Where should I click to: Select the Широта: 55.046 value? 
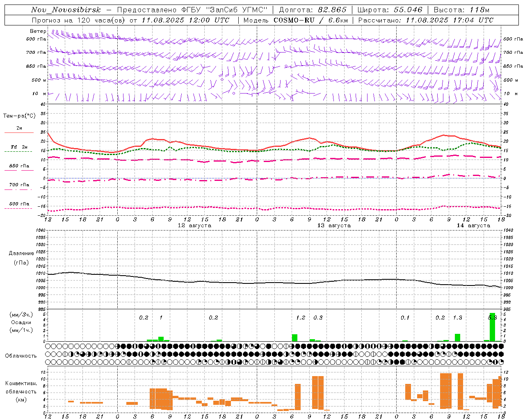tap(390, 10)
